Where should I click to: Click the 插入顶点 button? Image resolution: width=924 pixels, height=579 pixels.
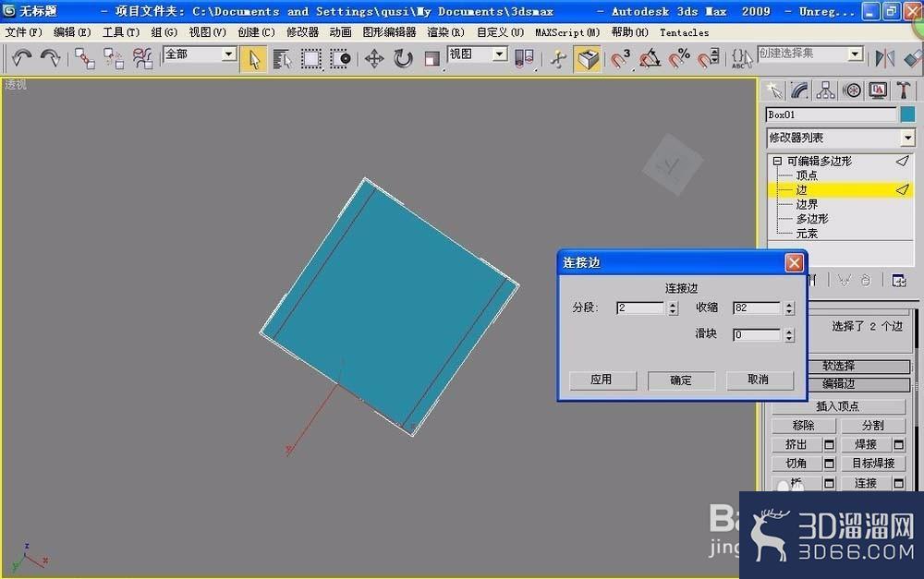pos(837,406)
